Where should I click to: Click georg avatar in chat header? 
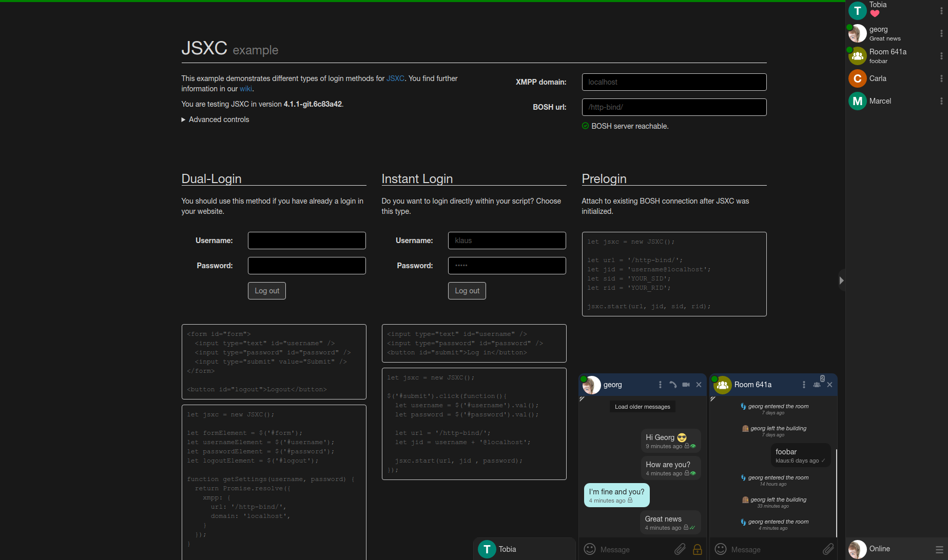pos(591,385)
